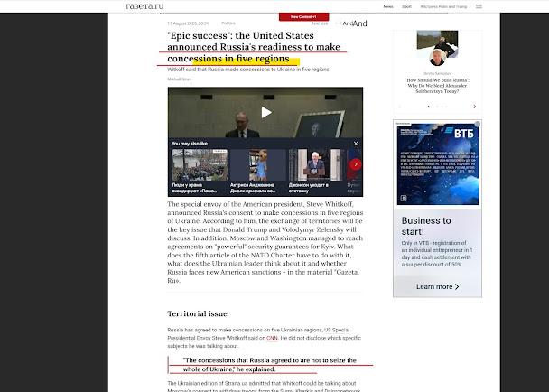Select the first red carousel dot
Viewport: 549px width, 392px height.
coord(428,107)
